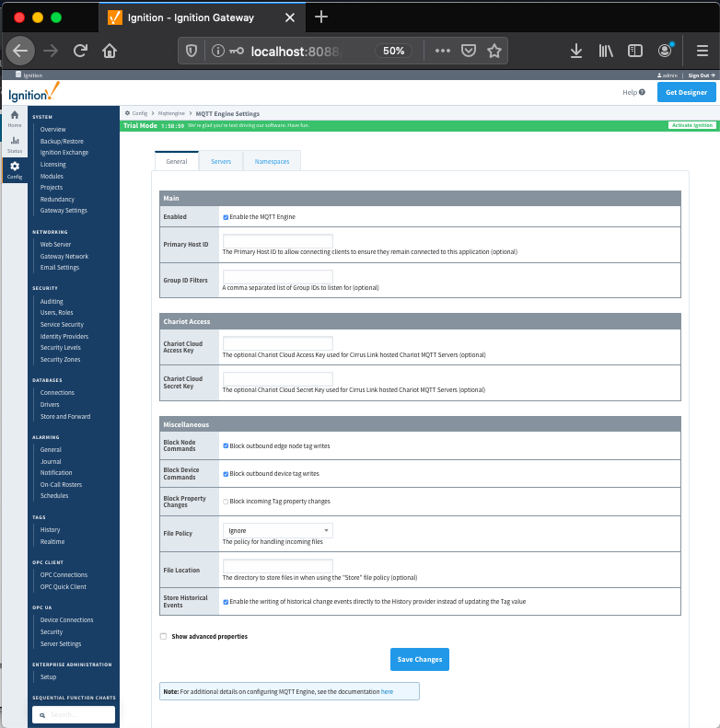Open Enterprise Administration Setup
Viewport: 720px width, 728px height.
(x=48, y=677)
